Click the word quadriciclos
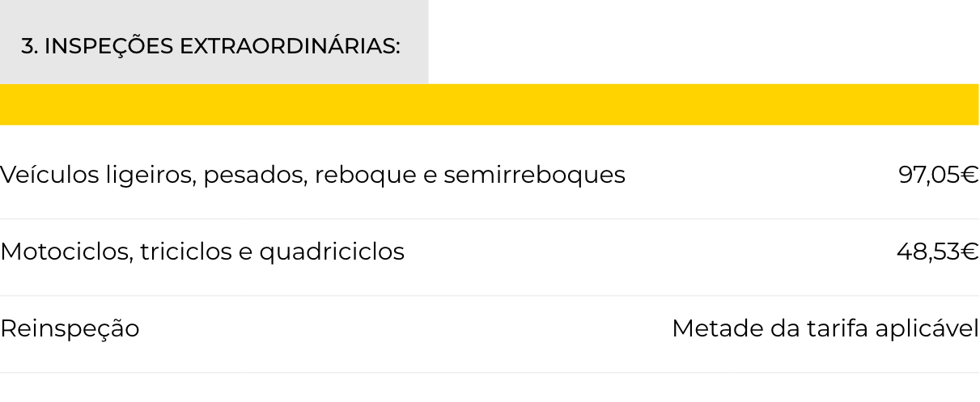The image size is (980, 402). click(x=332, y=253)
